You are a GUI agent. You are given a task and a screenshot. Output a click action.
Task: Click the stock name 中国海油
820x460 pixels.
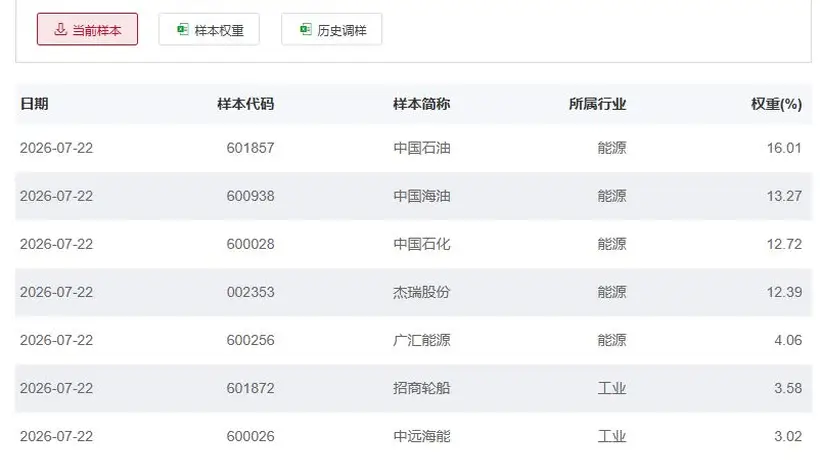[422, 196]
